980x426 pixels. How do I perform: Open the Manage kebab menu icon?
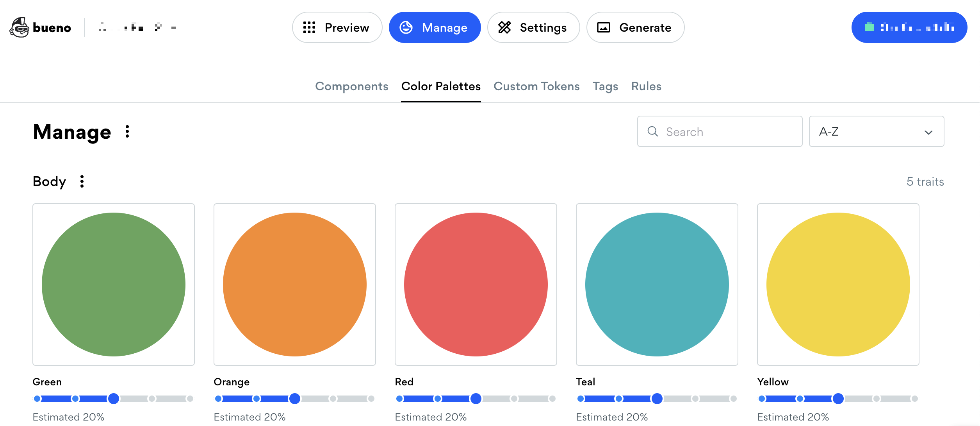[x=127, y=132]
